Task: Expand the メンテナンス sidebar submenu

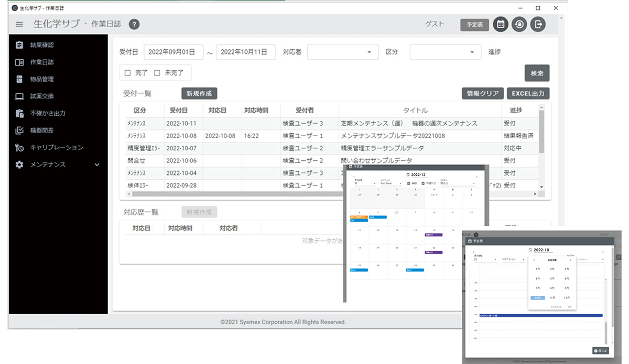Action: click(x=96, y=164)
